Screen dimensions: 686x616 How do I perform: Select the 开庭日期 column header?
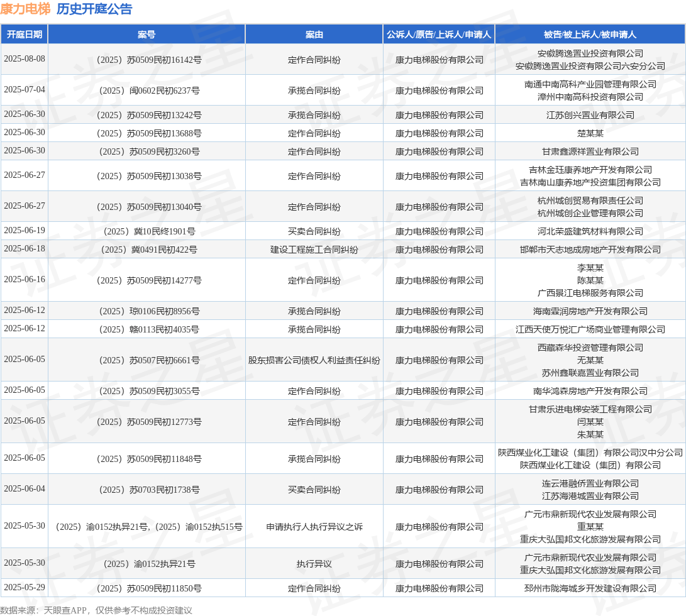(25, 34)
